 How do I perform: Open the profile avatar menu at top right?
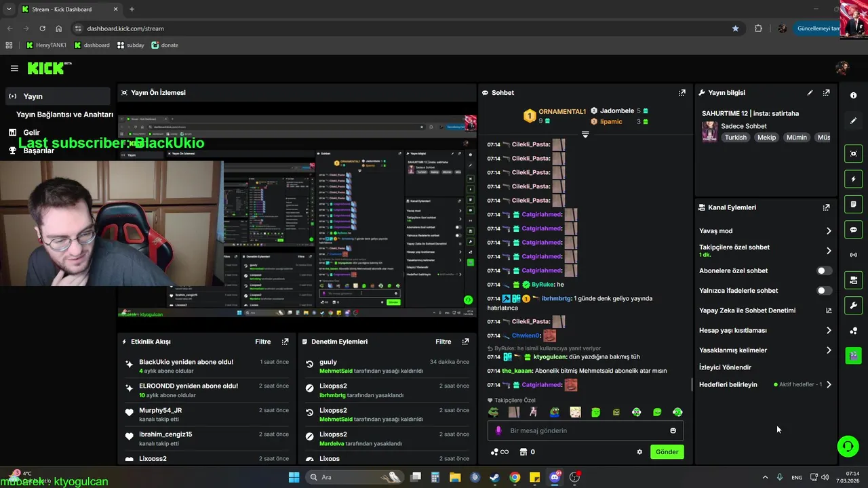tap(842, 68)
